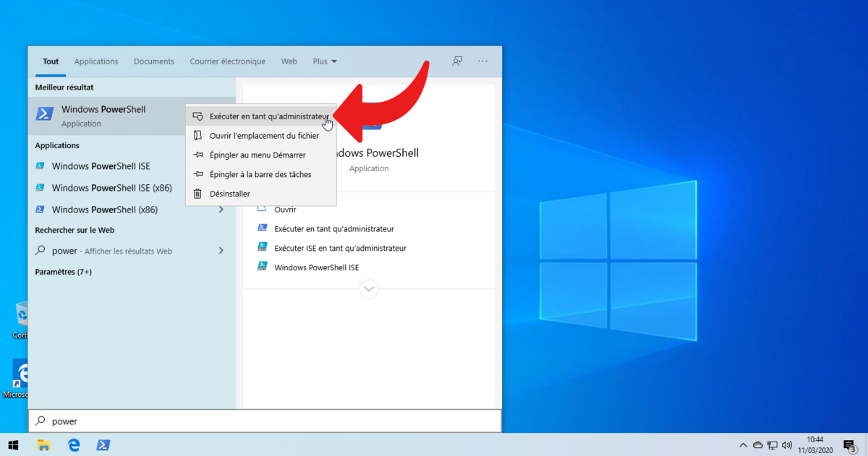Click the Windows PowerShell ISE (x86) icon
Screen dimensions: 868x456
click(x=41, y=188)
